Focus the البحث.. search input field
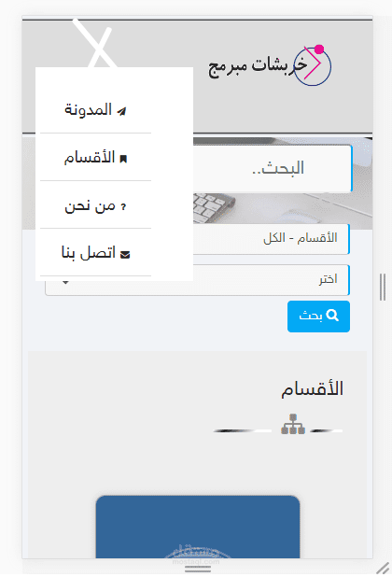The image size is (392, 577). pos(273,169)
